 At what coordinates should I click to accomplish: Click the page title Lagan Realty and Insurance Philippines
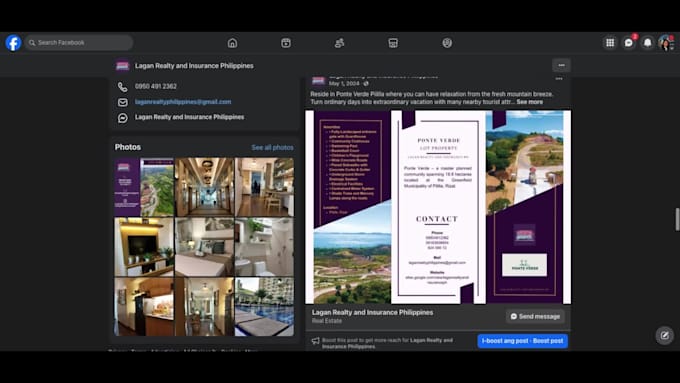(x=194, y=66)
